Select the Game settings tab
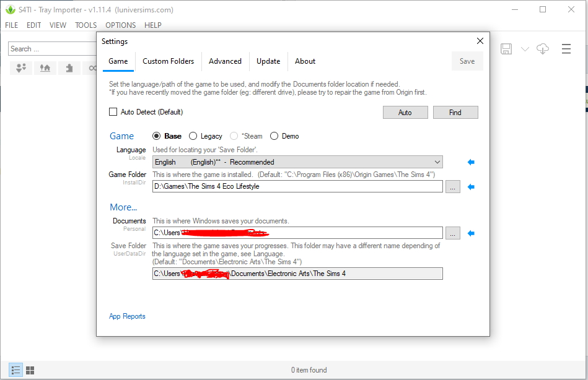Screen dimensions: 588x380 (118, 61)
